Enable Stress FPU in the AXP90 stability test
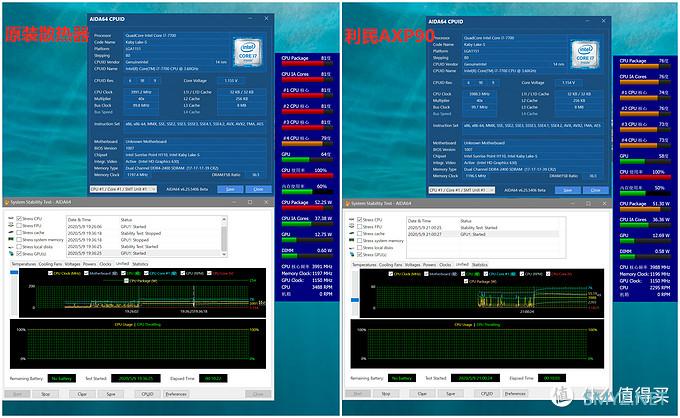Screen dimensions: 680x418 pos(360,226)
